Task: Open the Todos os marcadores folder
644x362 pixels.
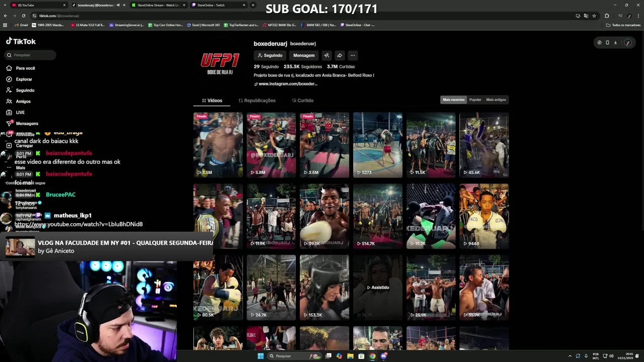Action: click(x=623, y=25)
